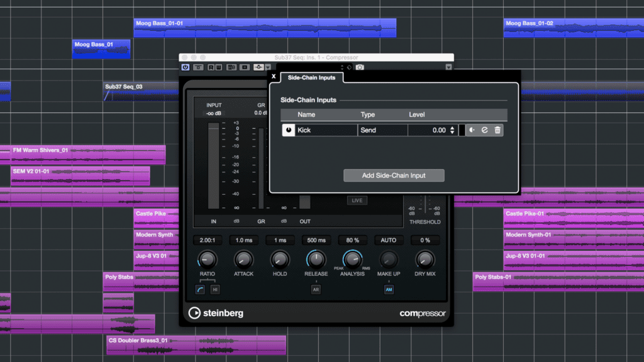Click the Type column header

pos(367,114)
